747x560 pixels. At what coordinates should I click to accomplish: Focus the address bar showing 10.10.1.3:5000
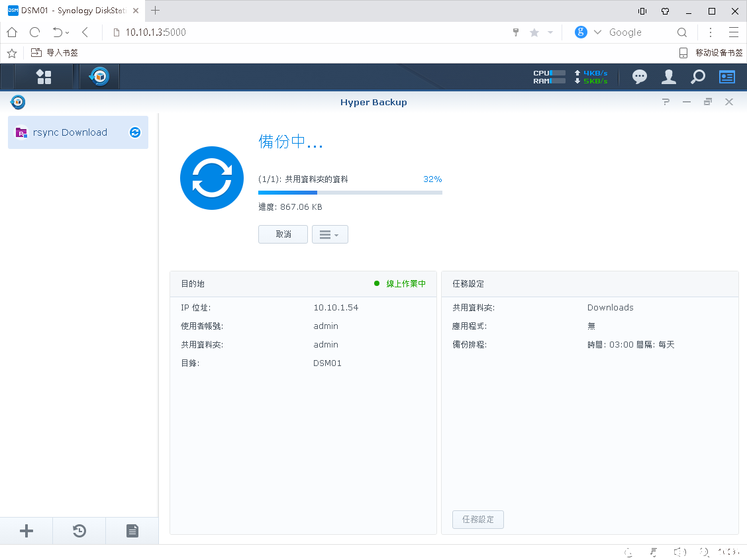(298, 32)
